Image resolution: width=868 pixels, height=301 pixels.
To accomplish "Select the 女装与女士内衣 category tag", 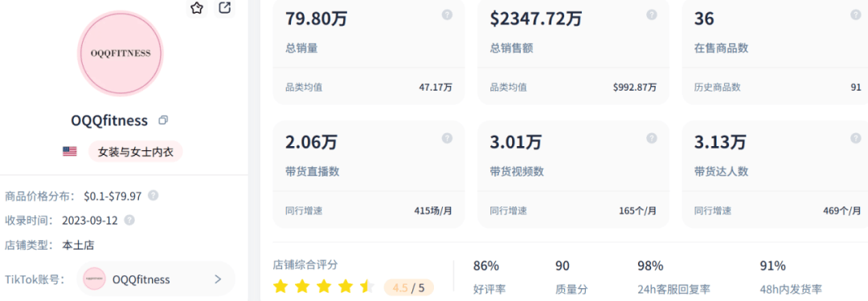I will (136, 152).
